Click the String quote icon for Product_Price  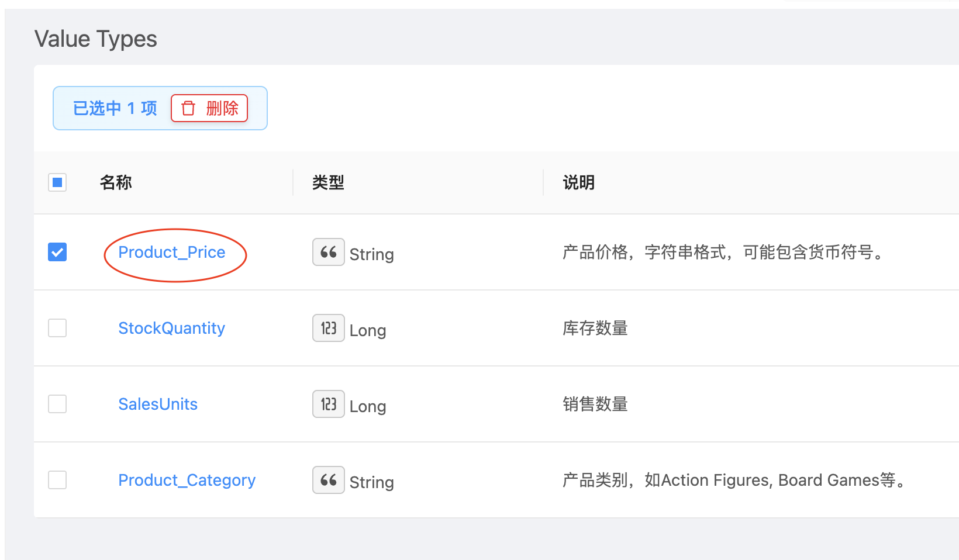pos(328,252)
